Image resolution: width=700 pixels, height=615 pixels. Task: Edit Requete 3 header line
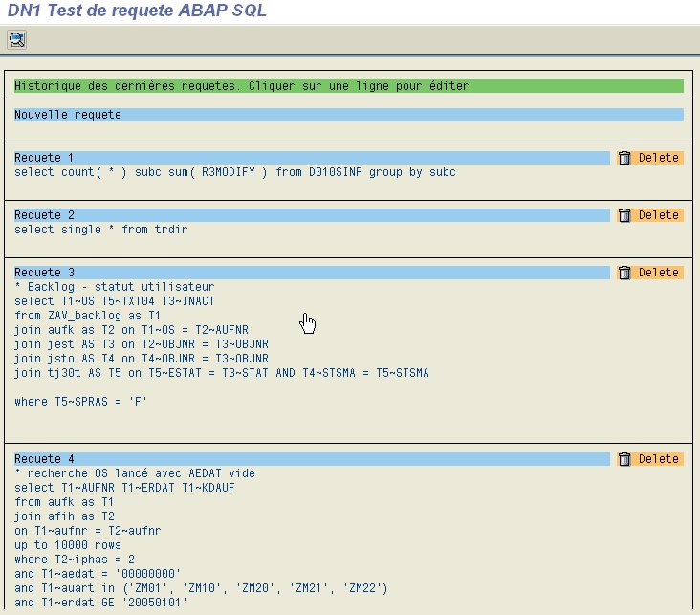[x=312, y=273]
